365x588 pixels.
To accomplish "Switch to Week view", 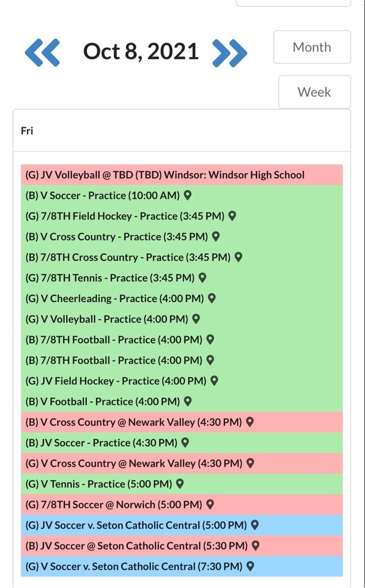I will coord(314,92).
